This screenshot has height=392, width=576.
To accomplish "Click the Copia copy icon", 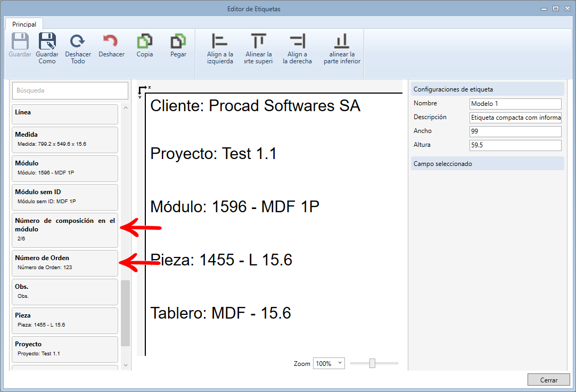I will tap(145, 41).
